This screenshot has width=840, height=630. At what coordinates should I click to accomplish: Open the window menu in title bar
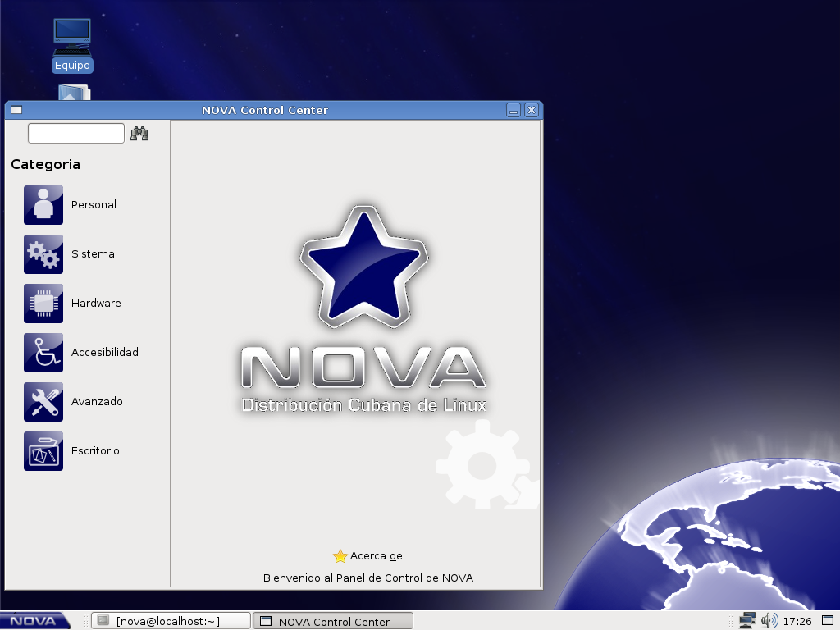tap(16, 110)
